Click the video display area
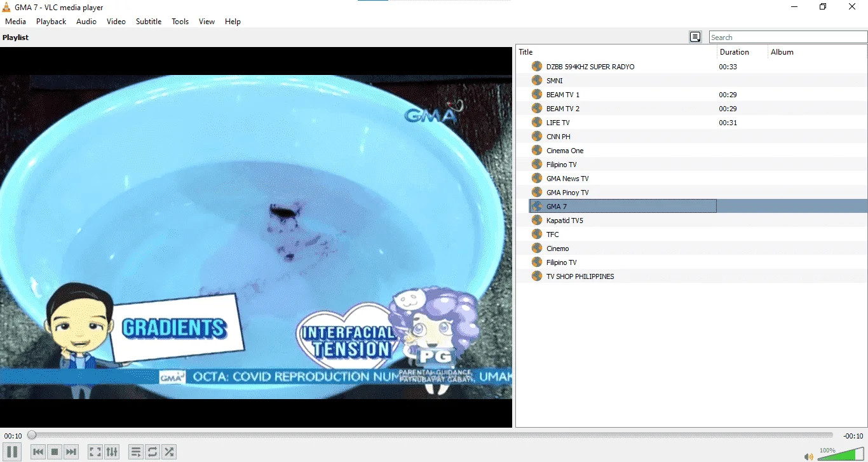 point(256,237)
